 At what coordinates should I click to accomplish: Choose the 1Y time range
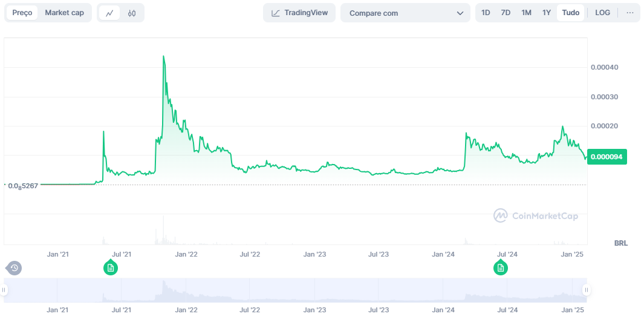[x=546, y=13]
